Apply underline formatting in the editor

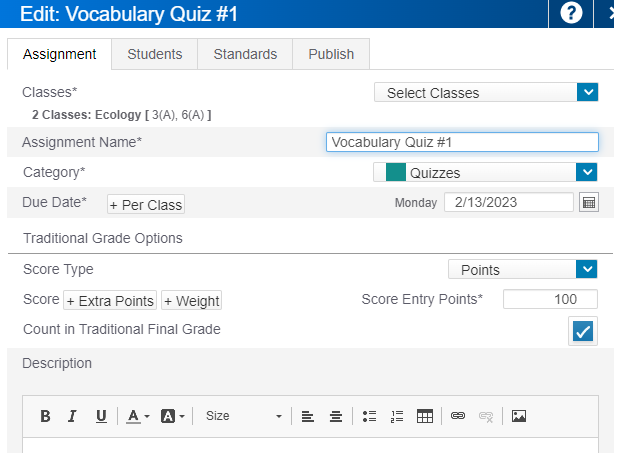(x=100, y=416)
